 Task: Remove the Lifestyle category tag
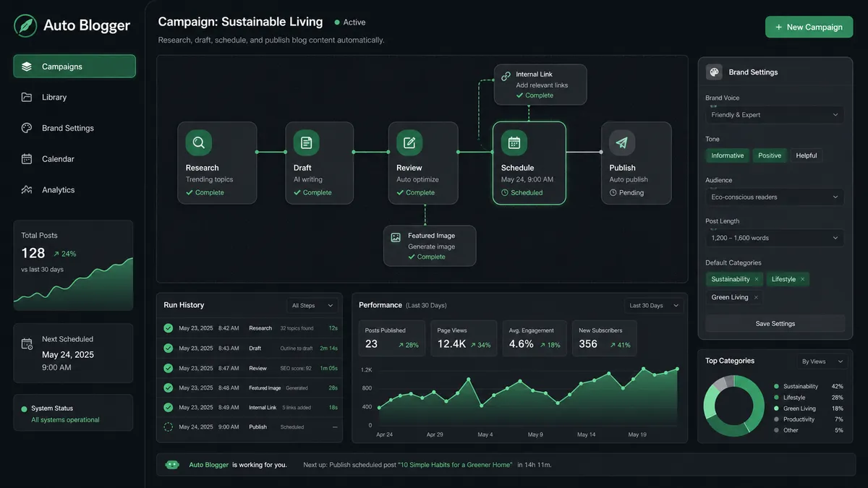click(802, 279)
